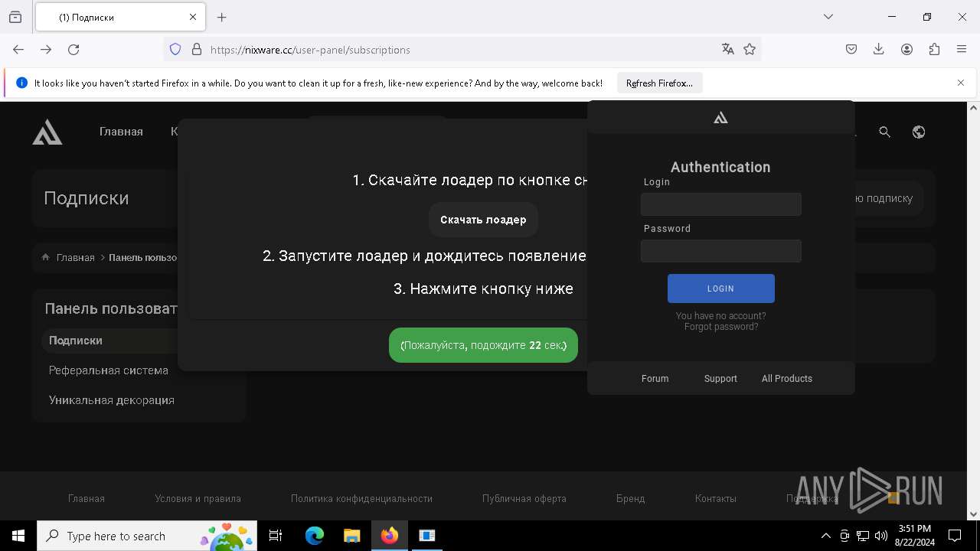
Task: Reload the current page
Action: coord(73,49)
